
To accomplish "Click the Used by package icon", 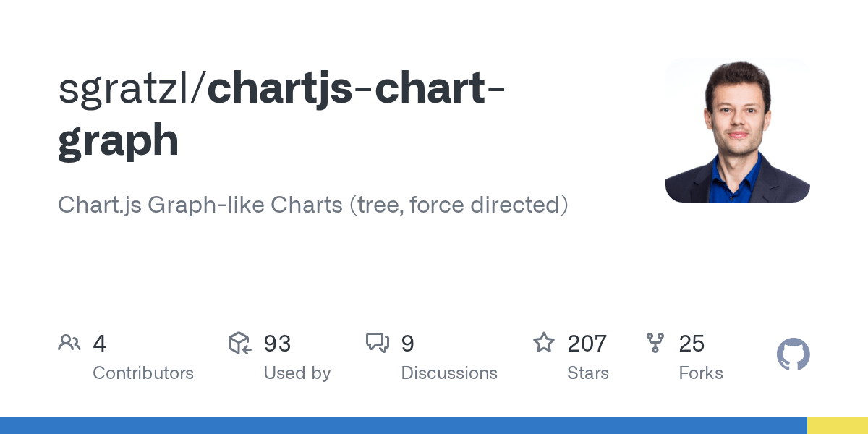I will (239, 343).
